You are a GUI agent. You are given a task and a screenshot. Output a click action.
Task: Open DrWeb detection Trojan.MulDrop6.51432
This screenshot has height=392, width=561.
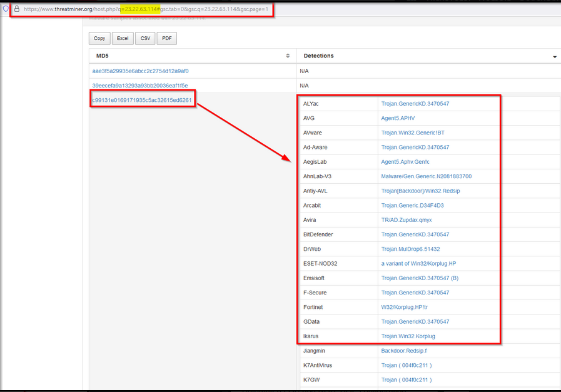pyautogui.click(x=410, y=249)
